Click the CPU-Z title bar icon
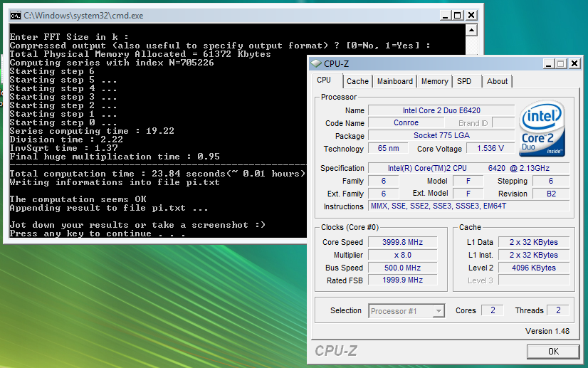Viewport: 588px width, 368px height. click(316, 63)
